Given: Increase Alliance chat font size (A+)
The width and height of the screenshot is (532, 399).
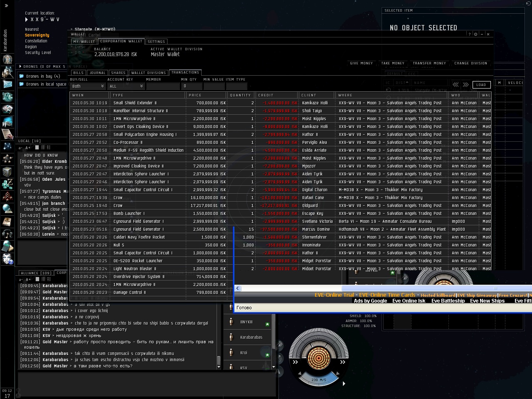Looking at the screenshot, I should 28,279.
